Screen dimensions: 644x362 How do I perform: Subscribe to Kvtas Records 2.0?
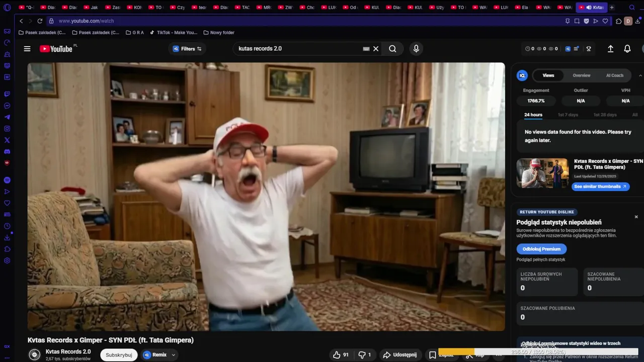119,355
